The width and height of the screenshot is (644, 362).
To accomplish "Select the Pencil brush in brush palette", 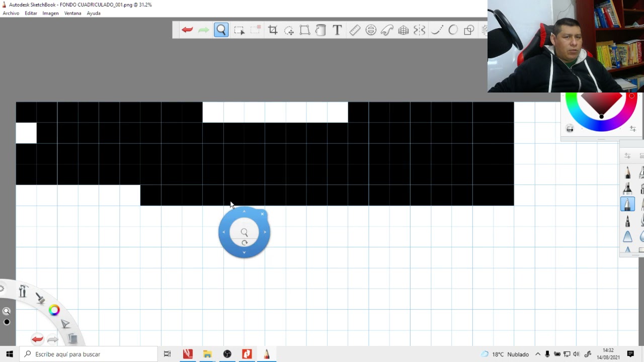I will click(x=627, y=172).
